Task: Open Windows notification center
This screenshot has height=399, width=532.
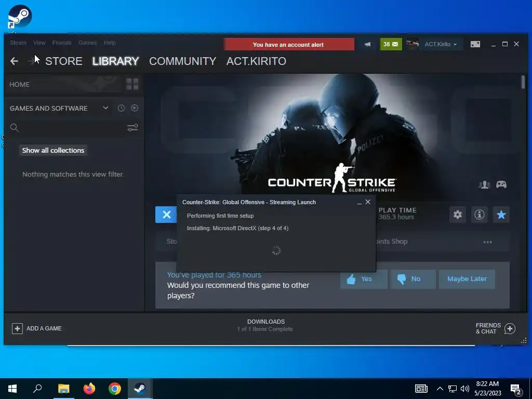Action: [x=516, y=389]
